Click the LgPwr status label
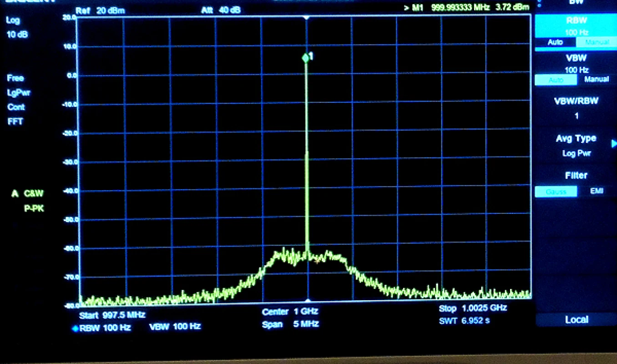 [19, 93]
